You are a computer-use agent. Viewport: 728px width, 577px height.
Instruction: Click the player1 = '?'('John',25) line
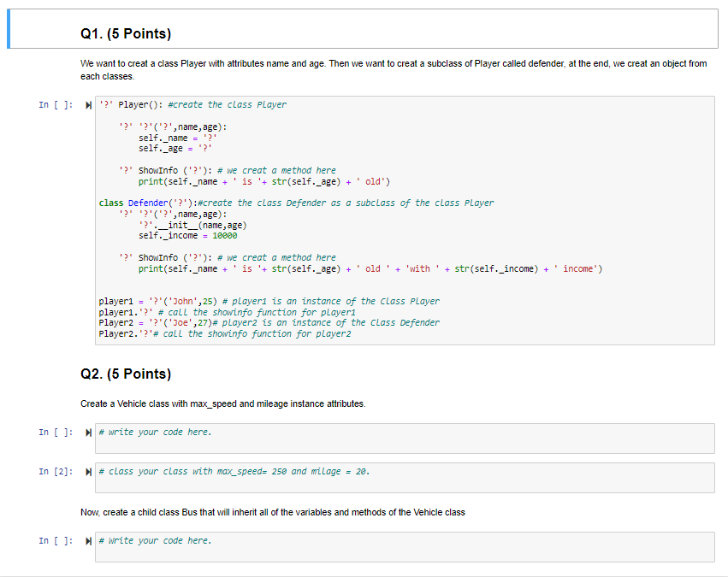click(x=214, y=301)
